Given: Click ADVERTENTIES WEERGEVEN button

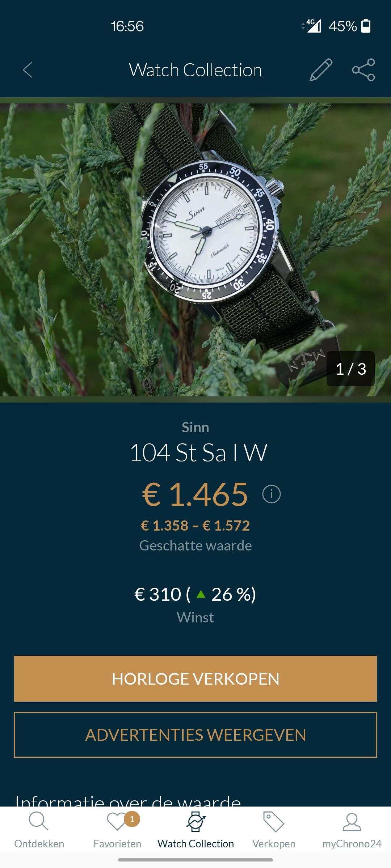Looking at the screenshot, I should [195, 735].
